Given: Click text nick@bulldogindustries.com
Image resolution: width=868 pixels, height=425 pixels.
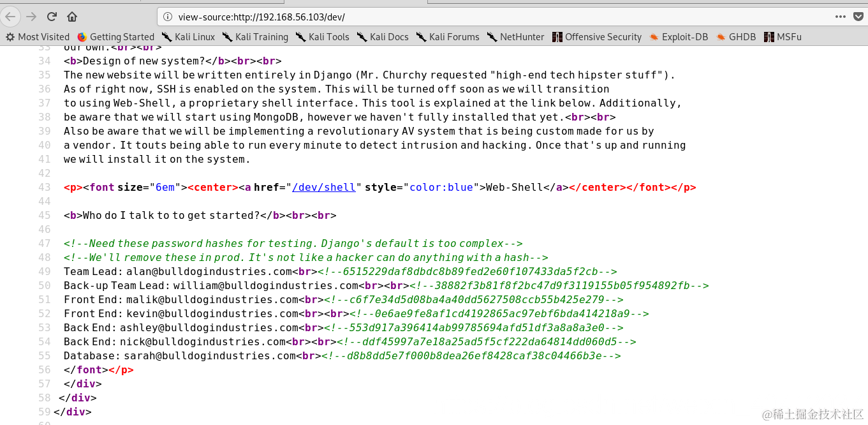Looking at the screenshot, I should [x=203, y=341].
